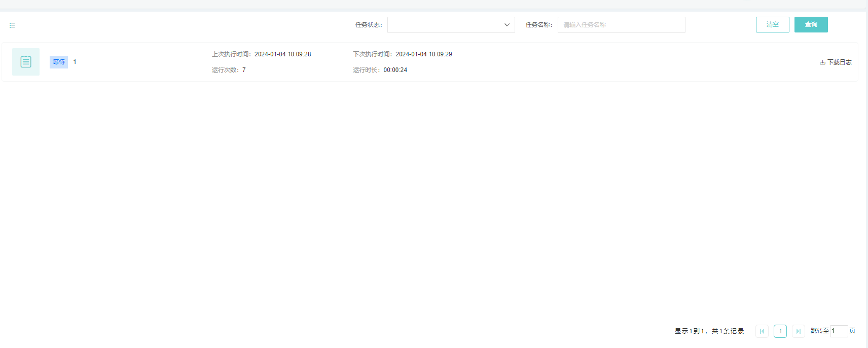
Task: Focus the 任务名称 input field
Action: click(622, 25)
